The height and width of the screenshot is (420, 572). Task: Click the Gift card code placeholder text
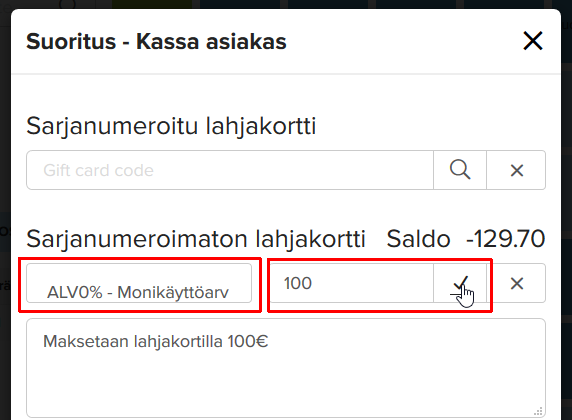point(98,170)
